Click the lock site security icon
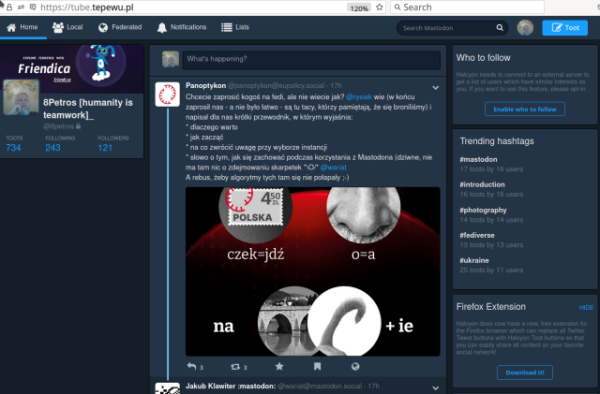Screen dimensions: 600x394 point(9,7)
